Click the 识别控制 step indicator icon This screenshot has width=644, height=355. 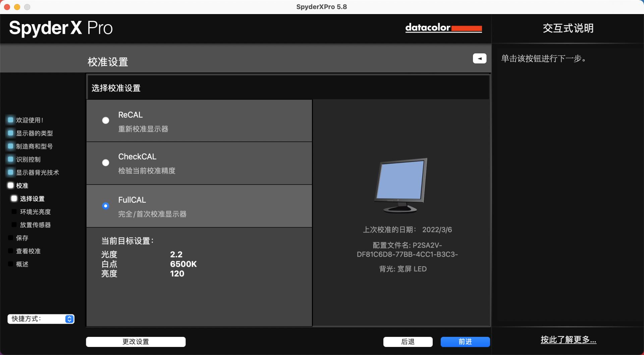[10, 159]
